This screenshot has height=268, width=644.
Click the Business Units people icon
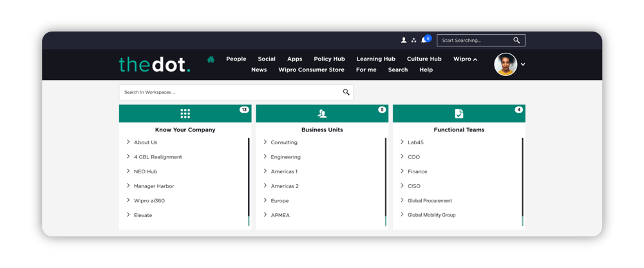pyautogui.click(x=322, y=113)
